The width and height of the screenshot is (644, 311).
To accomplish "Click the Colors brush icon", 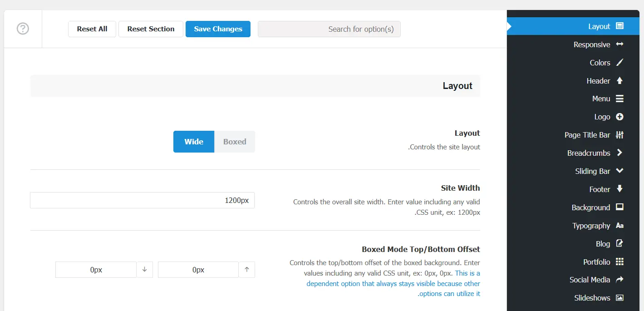I will [x=619, y=63].
